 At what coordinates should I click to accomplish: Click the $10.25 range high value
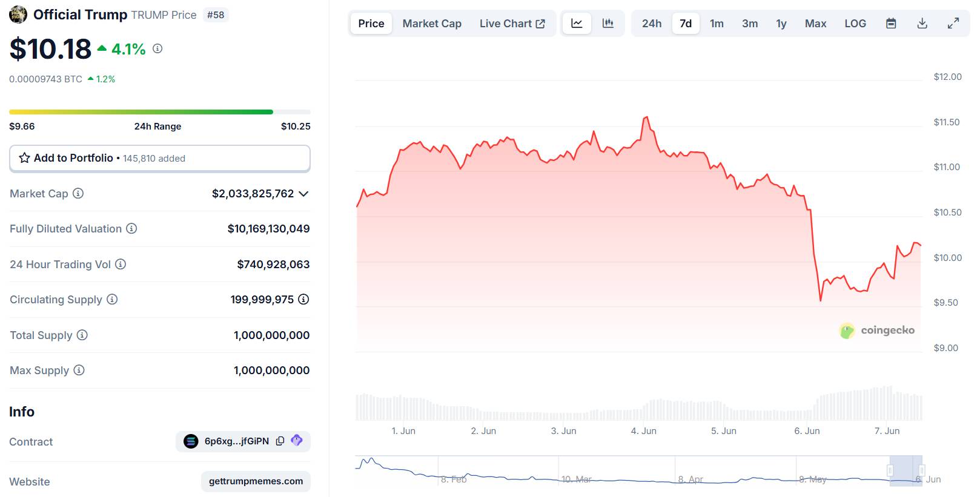click(x=296, y=127)
